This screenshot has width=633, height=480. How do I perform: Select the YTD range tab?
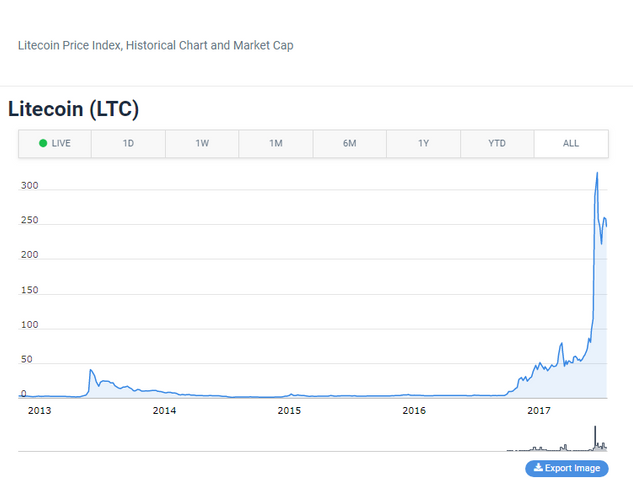(497, 144)
